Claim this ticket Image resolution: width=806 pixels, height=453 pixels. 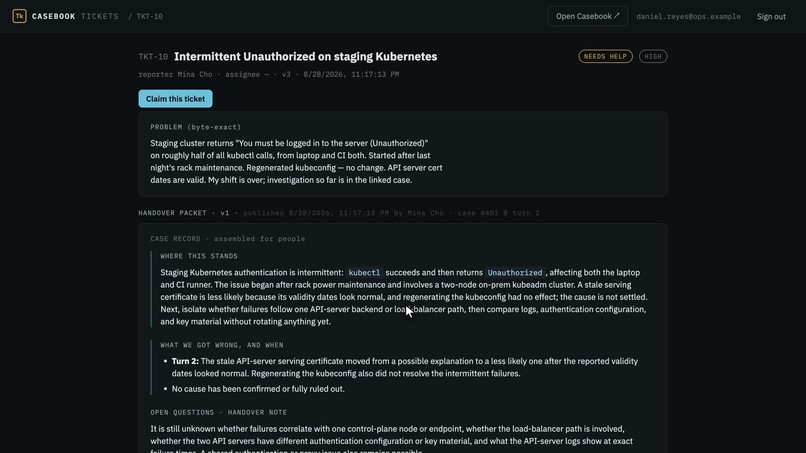point(175,99)
